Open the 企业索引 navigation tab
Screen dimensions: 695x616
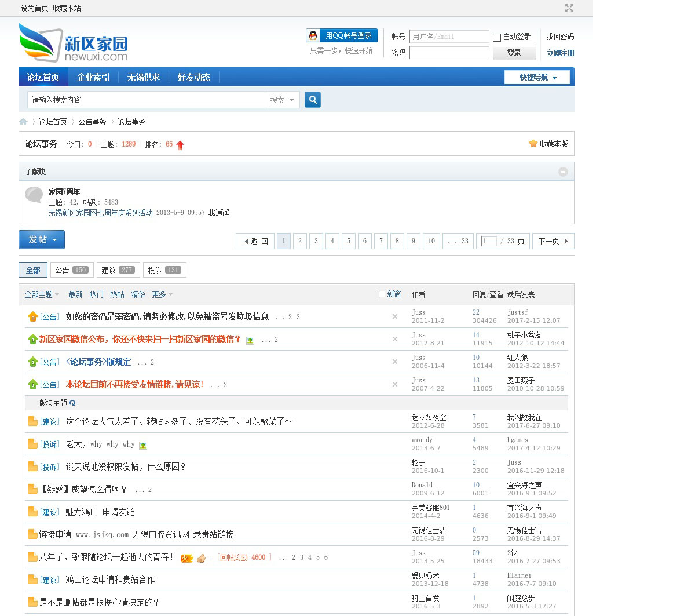click(x=93, y=77)
